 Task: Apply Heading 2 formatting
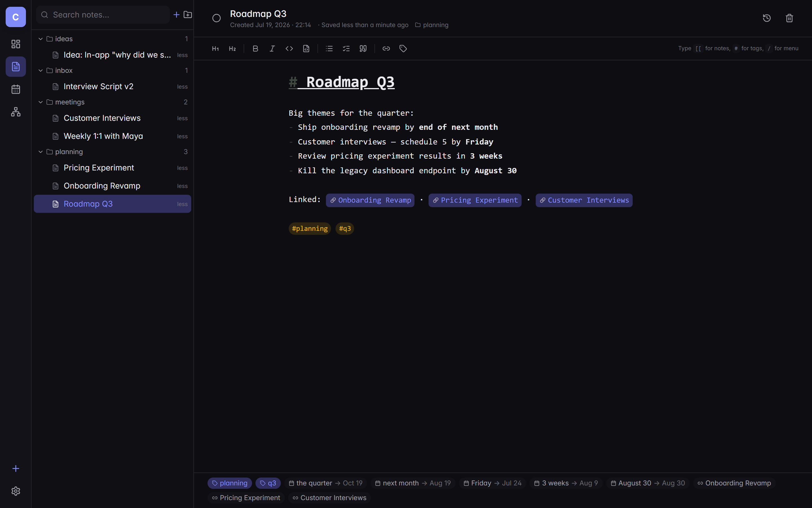(232, 49)
